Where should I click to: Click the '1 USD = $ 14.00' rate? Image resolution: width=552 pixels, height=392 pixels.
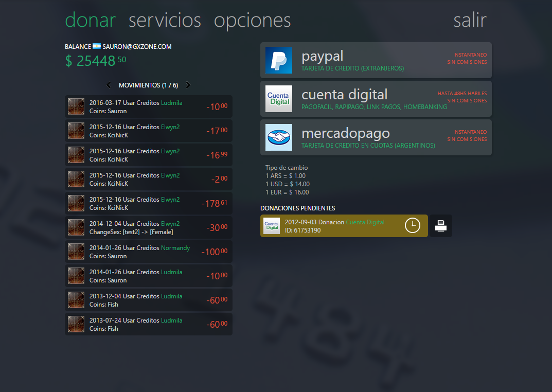pyautogui.click(x=288, y=184)
